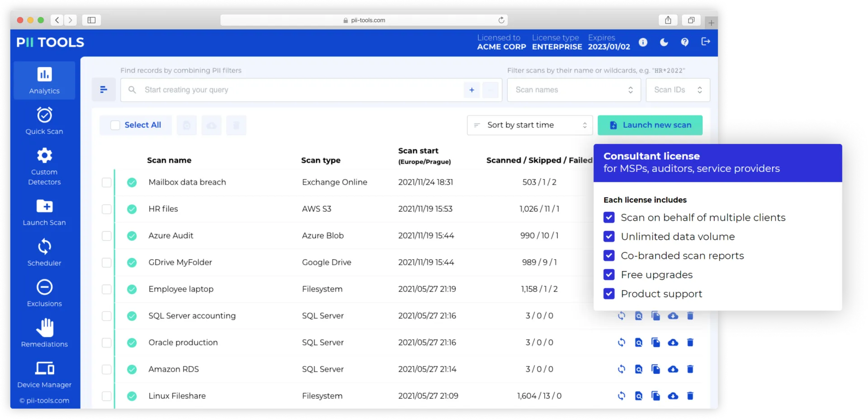Screen dimensions: 868x419
Task: Click the PII TOOLS logo
Action: [50, 42]
